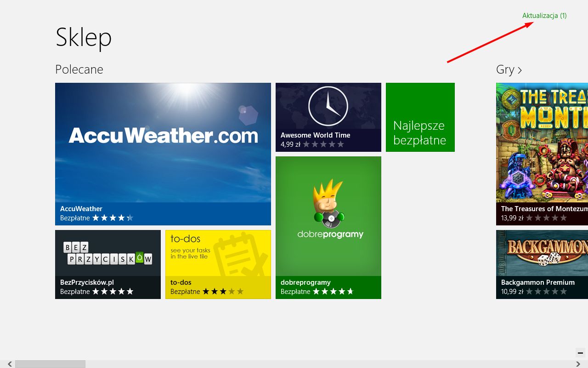Click the horizontal scrollbar right arrow
The image size is (588, 368).
(578, 364)
